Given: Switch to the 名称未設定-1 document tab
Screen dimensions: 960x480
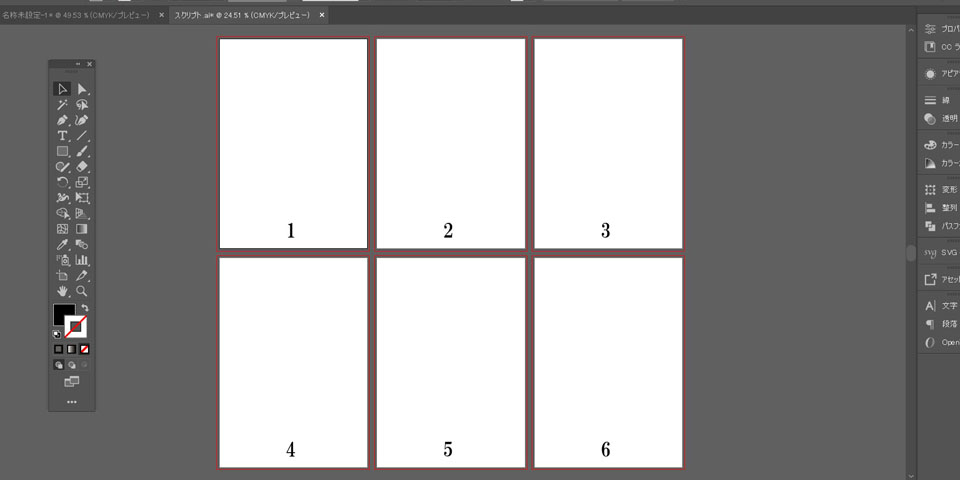Looking at the screenshot, I should pos(75,16).
